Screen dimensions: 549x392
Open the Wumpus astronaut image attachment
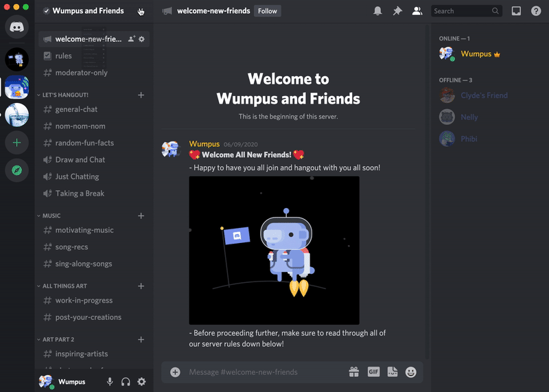click(274, 250)
